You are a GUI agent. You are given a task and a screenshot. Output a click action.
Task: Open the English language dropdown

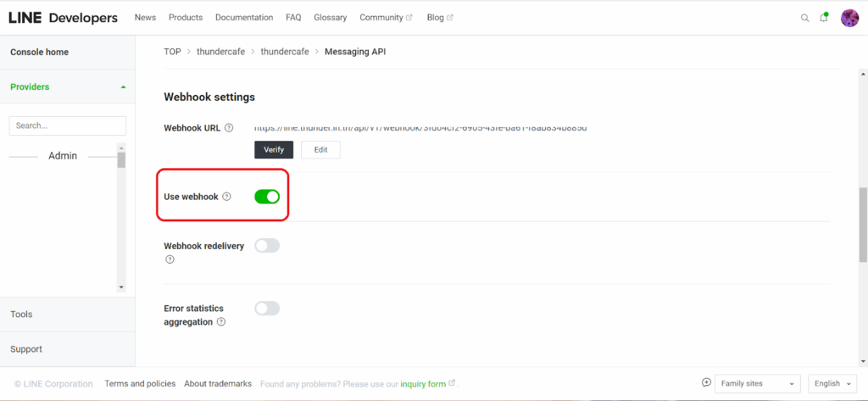[x=833, y=384]
